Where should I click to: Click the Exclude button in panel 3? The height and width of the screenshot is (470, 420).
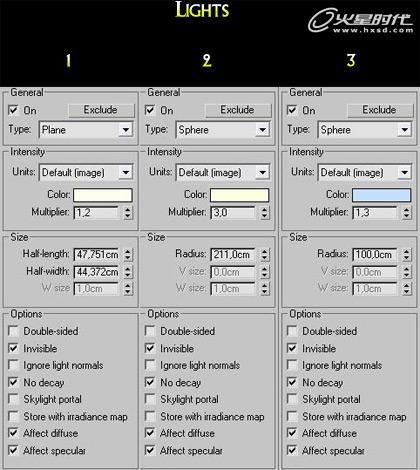point(380,110)
